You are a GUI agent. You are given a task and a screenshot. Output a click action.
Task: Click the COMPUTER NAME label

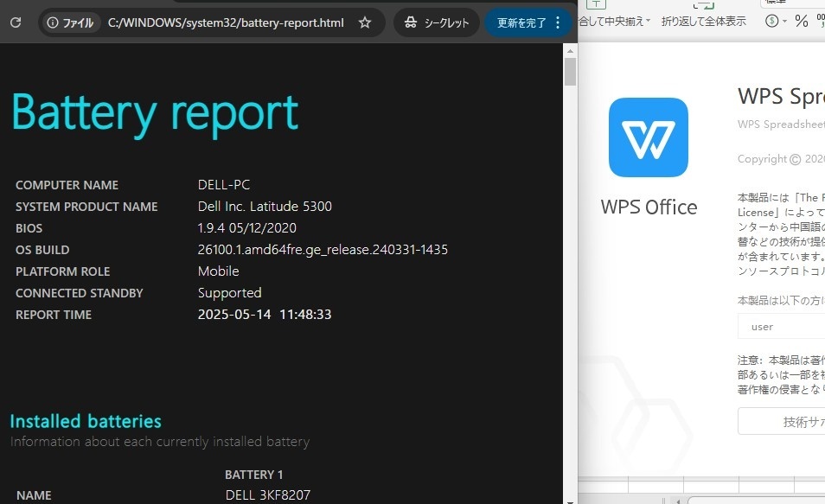pos(67,185)
